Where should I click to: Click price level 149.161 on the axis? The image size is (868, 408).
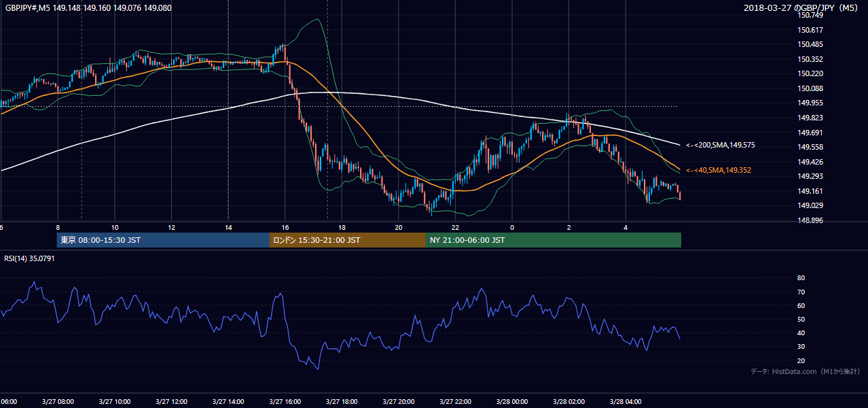pyautogui.click(x=812, y=191)
